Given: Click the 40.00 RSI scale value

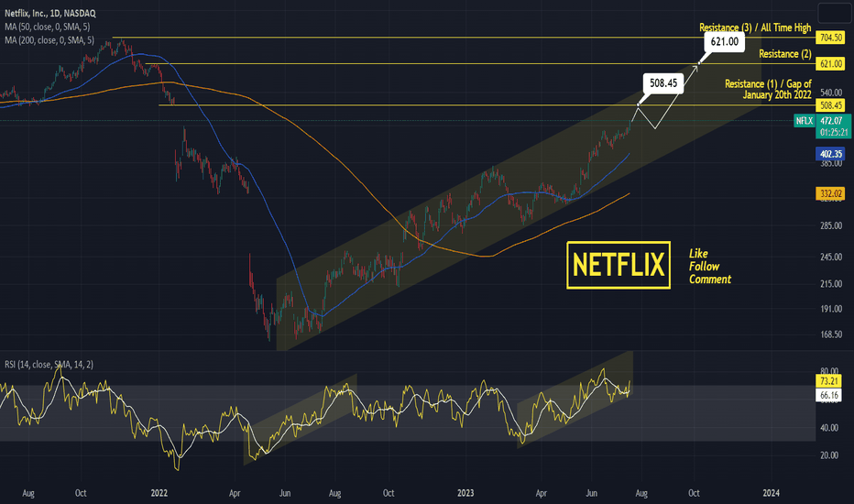Looking at the screenshot, I should (x=829, y=428).
